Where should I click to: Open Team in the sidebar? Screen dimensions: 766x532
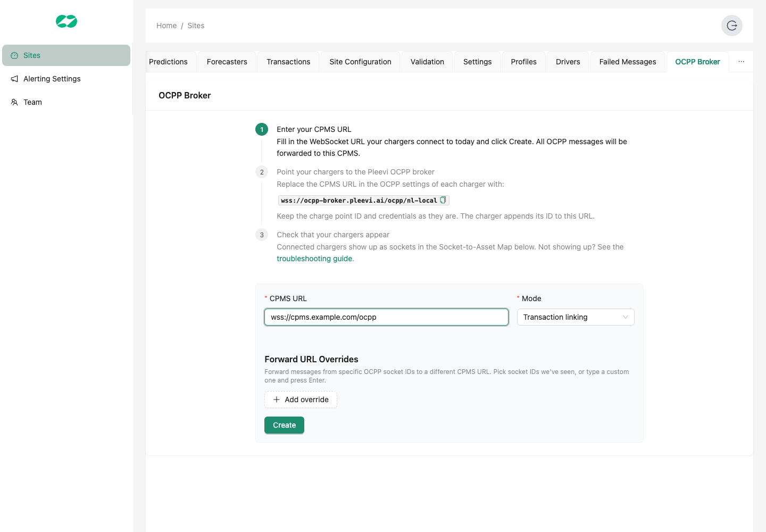(66, 102)
